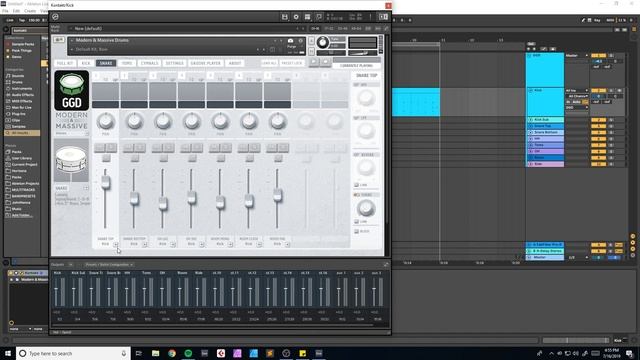Click the PRESET LOCK button
The image size is (640, 360).
291,63
